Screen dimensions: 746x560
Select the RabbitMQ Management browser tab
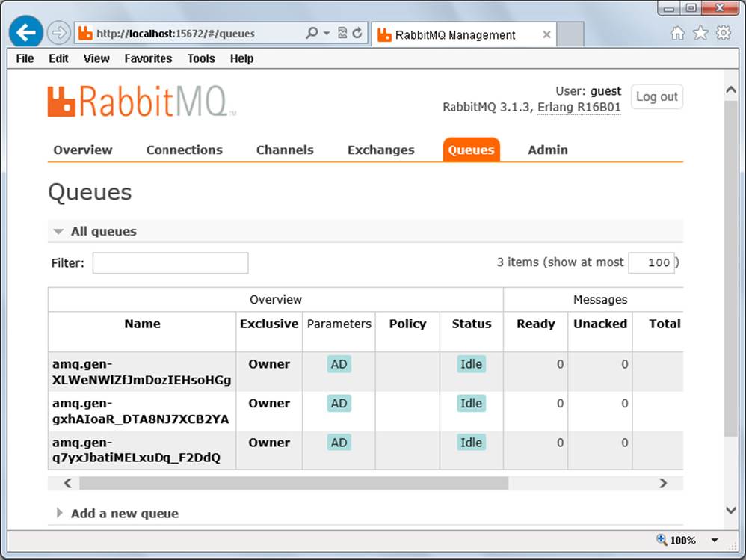click(464, 34)
